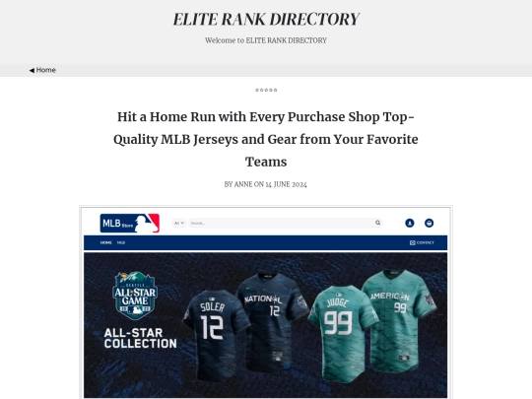Go to the Home breadcrumb link
The height and width of the screenshot is (399, 532).
[x=45, y=70]
